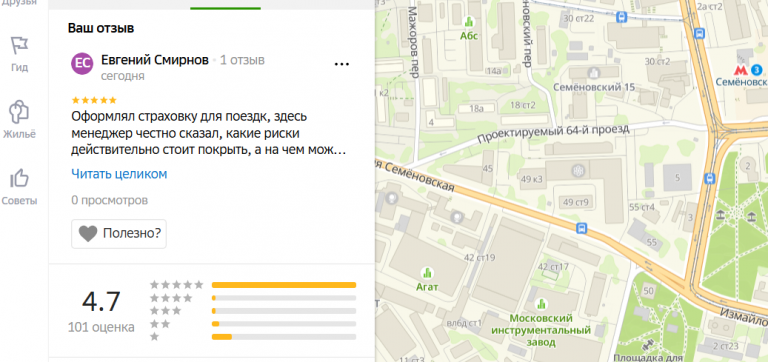Viewport: 768px width, 362px height.
Task: Open Евгений Смирнов's profile name
Action: pyautogui.click(x=155, y=60)
